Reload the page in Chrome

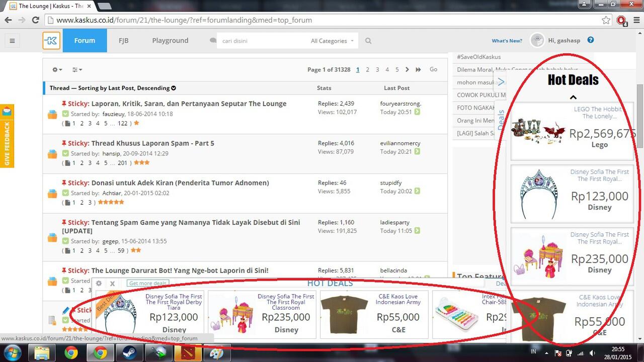35,20
